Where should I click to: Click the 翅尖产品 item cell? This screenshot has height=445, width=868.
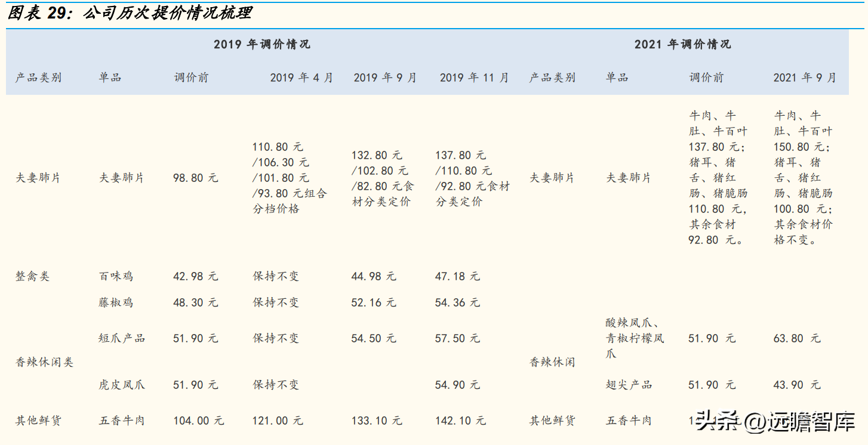tap(629, 385)
